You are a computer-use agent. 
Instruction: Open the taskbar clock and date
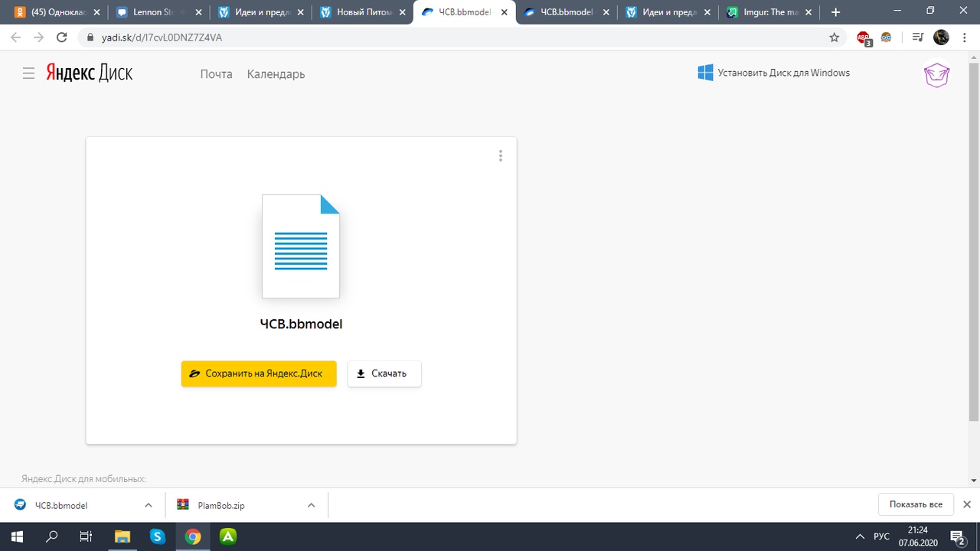coord(918,536)
